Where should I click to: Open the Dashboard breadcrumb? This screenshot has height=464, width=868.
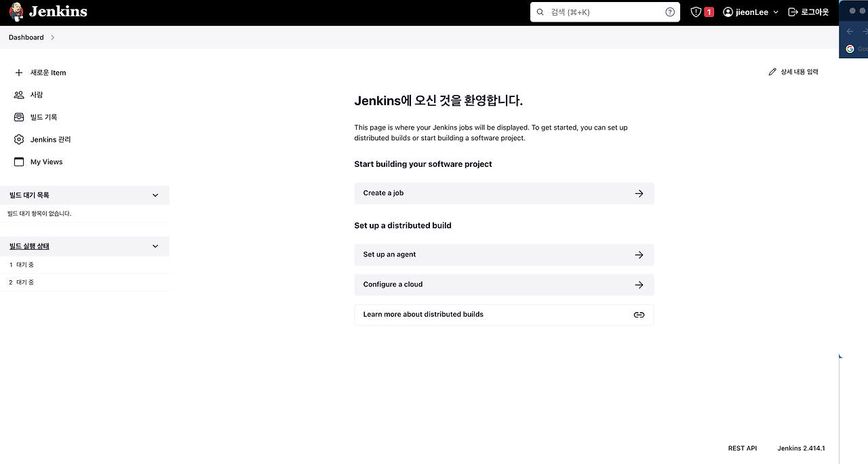tap(26, 37)
